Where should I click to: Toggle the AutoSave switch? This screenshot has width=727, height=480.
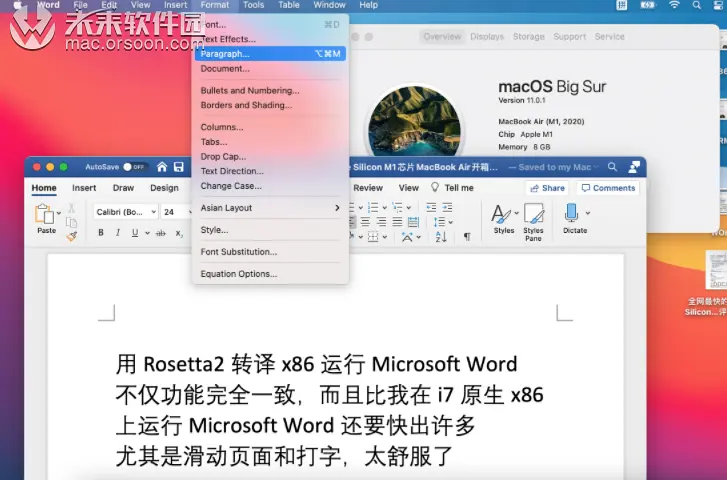point(134,167)
